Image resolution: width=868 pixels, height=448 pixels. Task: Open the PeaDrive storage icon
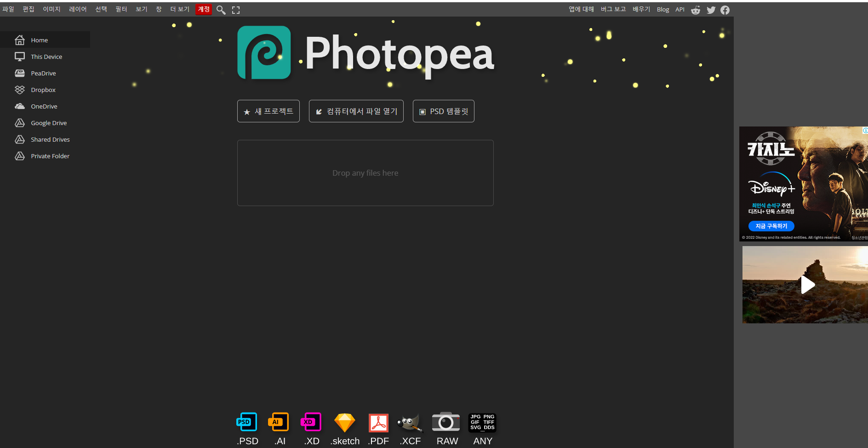(20, 73)
